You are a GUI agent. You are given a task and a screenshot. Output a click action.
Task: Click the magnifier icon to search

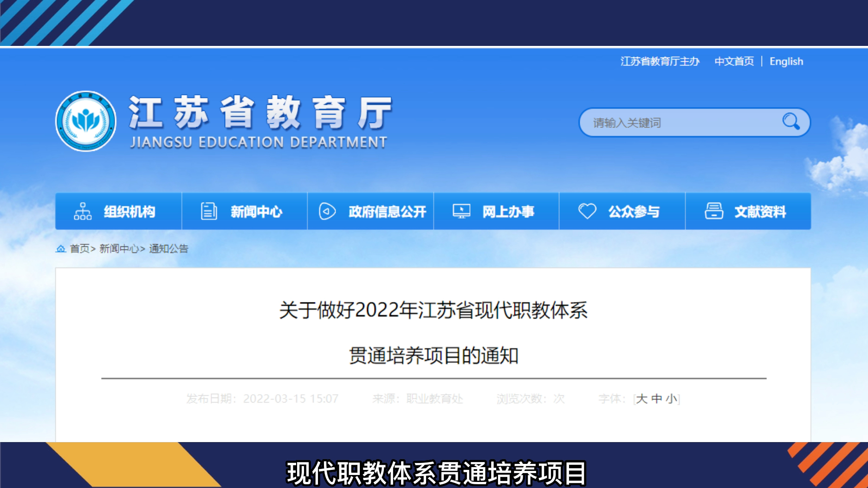click(x=791, y=122)
